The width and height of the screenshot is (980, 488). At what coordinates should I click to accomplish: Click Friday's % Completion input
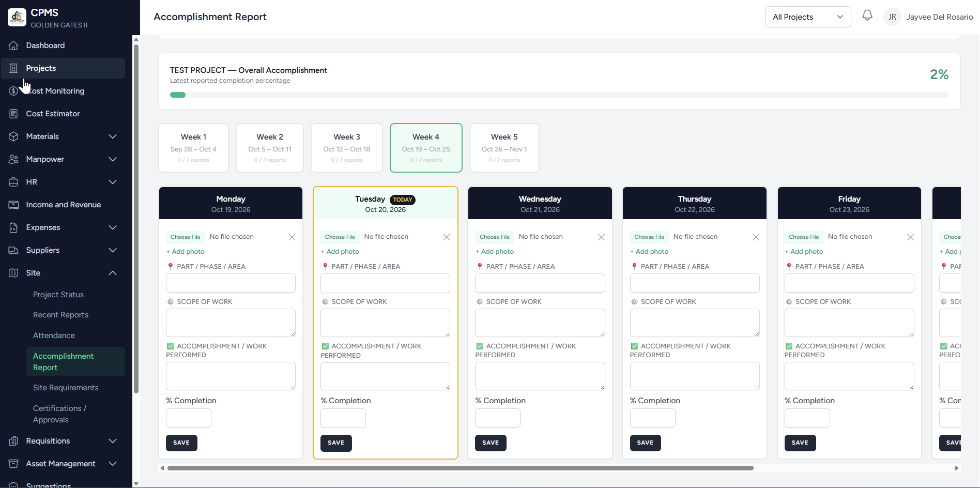point(807,418)
